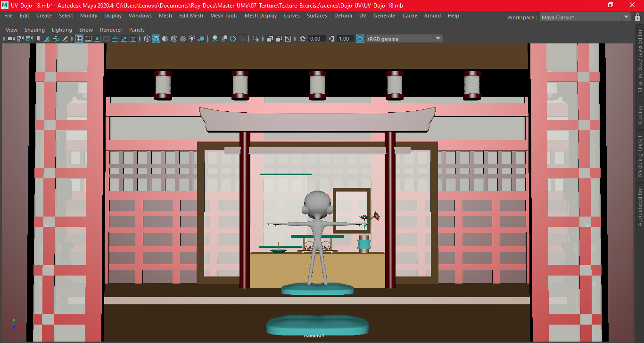644x343 pixels.
Task: Switch to wireframe display mode
Action: [147, 39]
